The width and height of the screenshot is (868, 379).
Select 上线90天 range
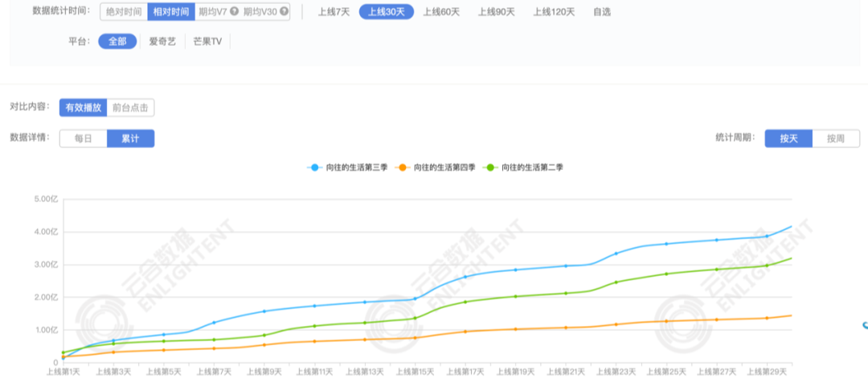pos(497,11)
